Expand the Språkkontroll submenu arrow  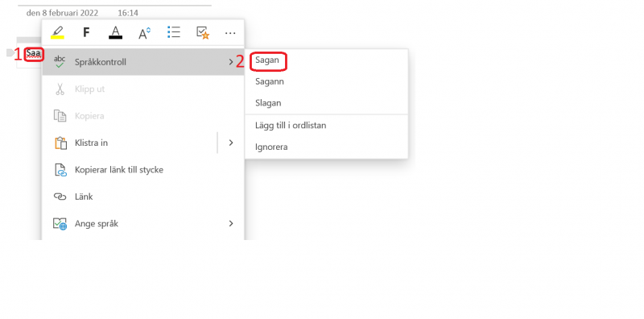pyautogui.click(x=231, y=62)
